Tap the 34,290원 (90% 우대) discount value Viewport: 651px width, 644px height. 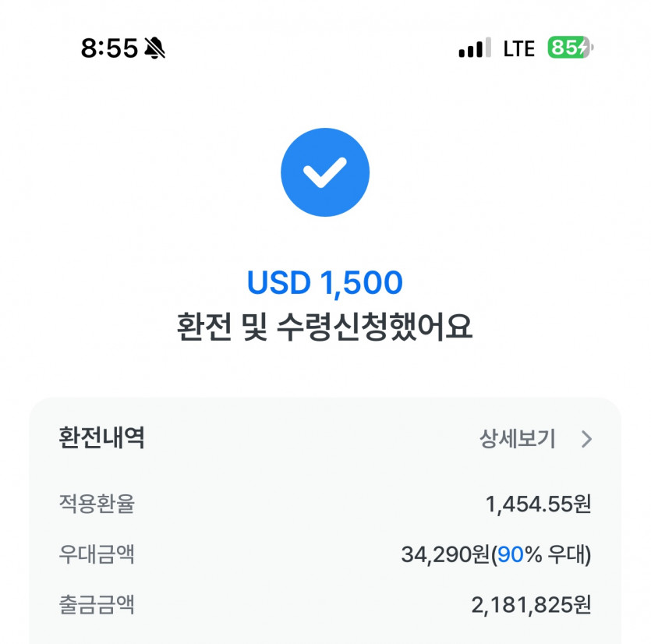coord(496,555)
